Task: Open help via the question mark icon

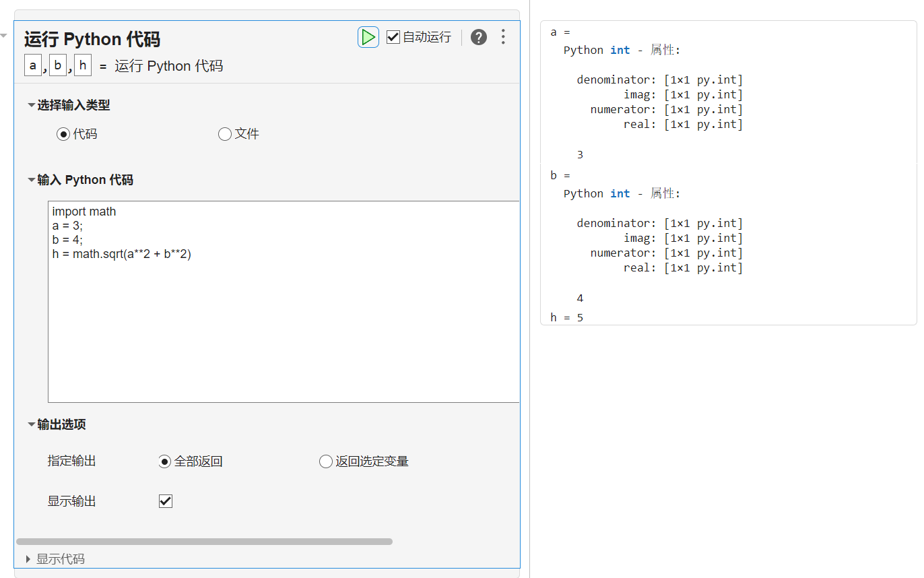Action: pyautogui.click(x=479, y=37)
